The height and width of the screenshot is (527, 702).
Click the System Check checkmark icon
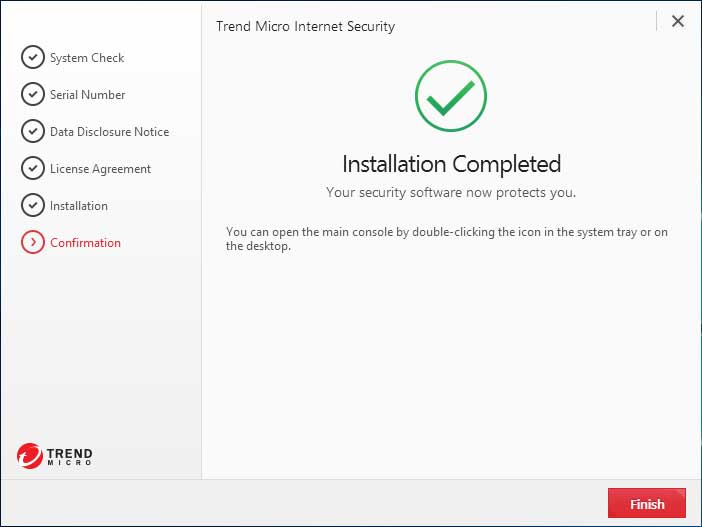click(x=33, y=57)
